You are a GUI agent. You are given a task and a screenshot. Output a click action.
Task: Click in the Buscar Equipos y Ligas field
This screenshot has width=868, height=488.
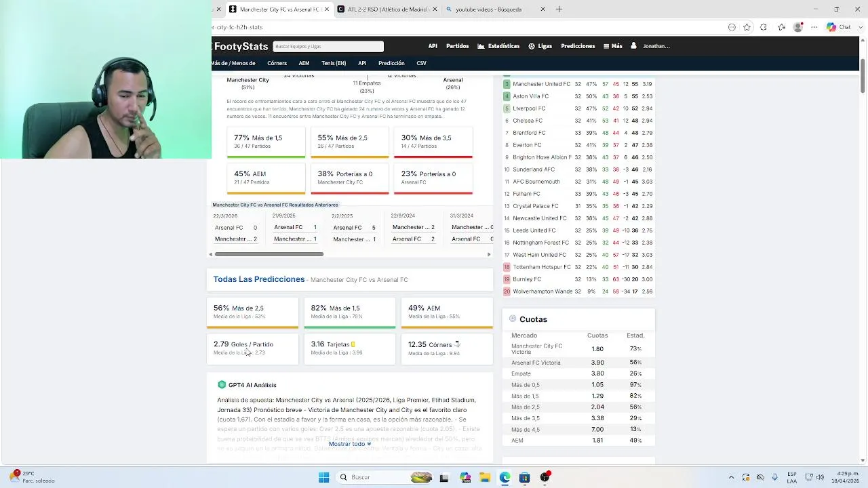pyautogui.click(x=328, y=46)
